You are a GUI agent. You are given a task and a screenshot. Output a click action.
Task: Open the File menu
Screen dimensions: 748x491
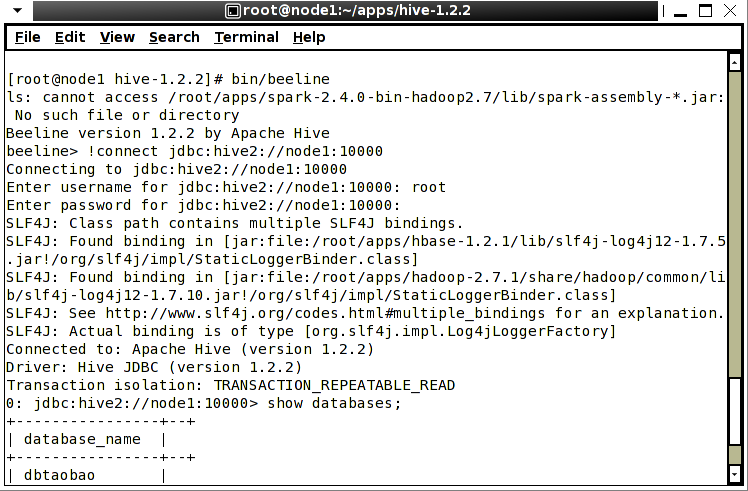click(28, 37)
